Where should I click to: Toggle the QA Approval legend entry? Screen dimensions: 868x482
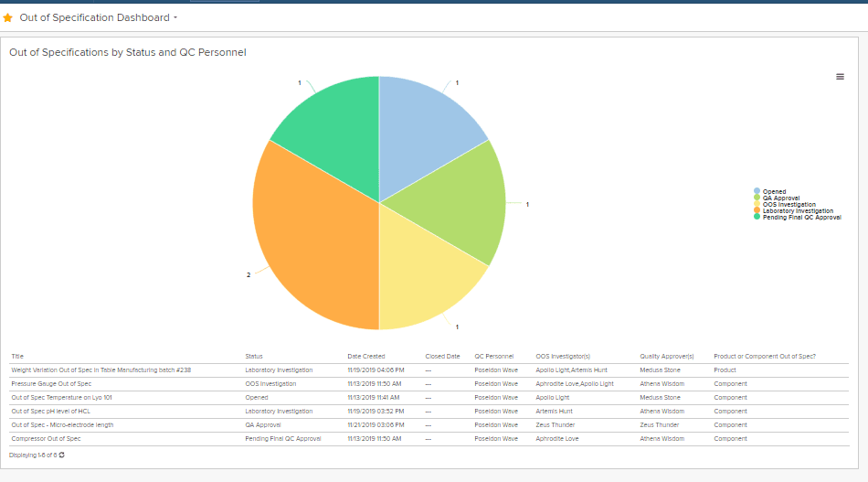pos(780,198)
